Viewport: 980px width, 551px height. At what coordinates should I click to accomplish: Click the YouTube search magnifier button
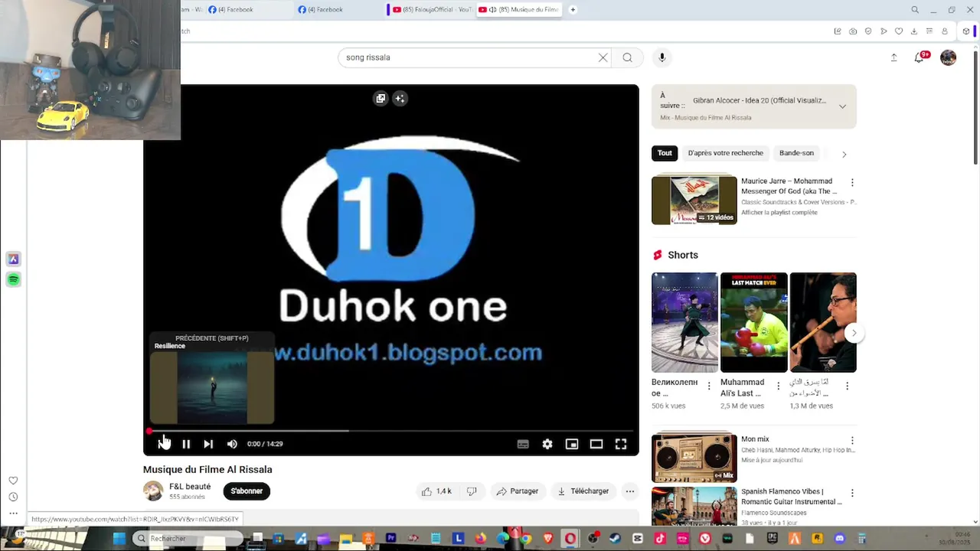(627, 57)
